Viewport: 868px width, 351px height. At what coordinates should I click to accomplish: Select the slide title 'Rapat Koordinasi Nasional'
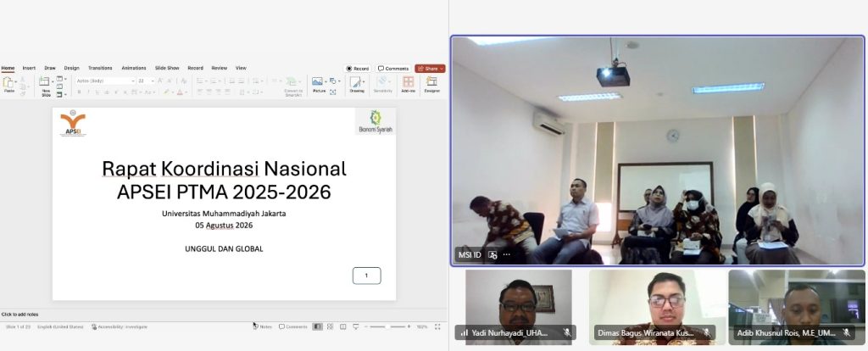pyautogui.click(x=224, y=169)
